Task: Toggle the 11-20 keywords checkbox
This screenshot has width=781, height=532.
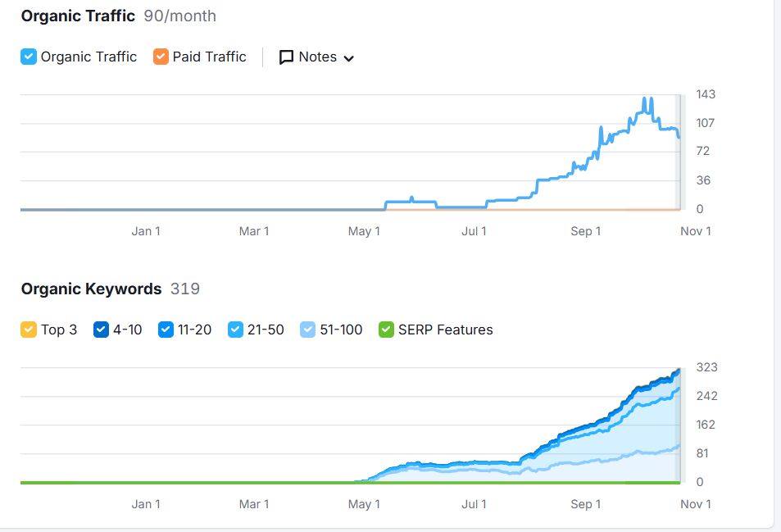Action: click(x=166, y=330)
